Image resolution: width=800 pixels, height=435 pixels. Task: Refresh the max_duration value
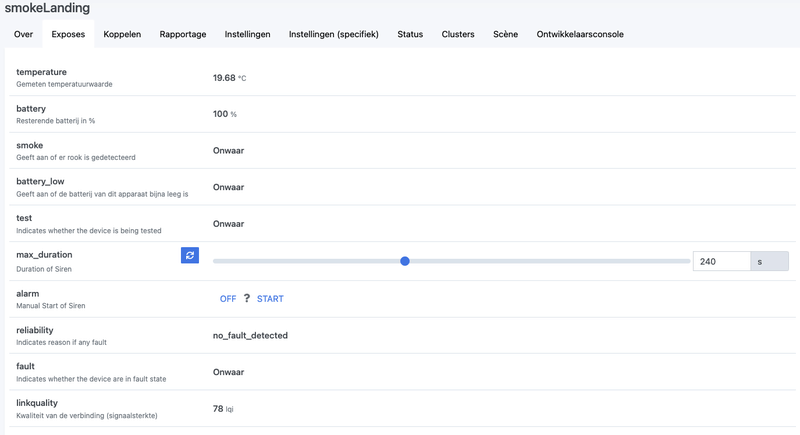[190, 256]
